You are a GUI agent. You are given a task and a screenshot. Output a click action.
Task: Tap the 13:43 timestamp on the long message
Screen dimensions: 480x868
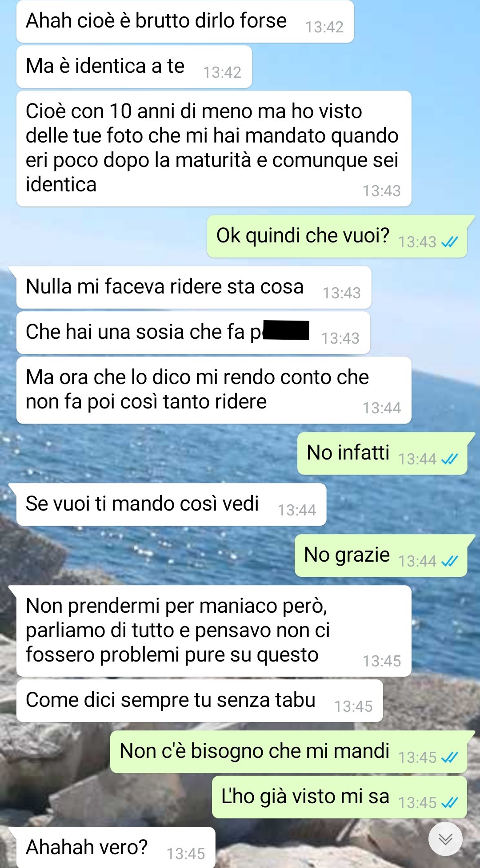point(381,191)
